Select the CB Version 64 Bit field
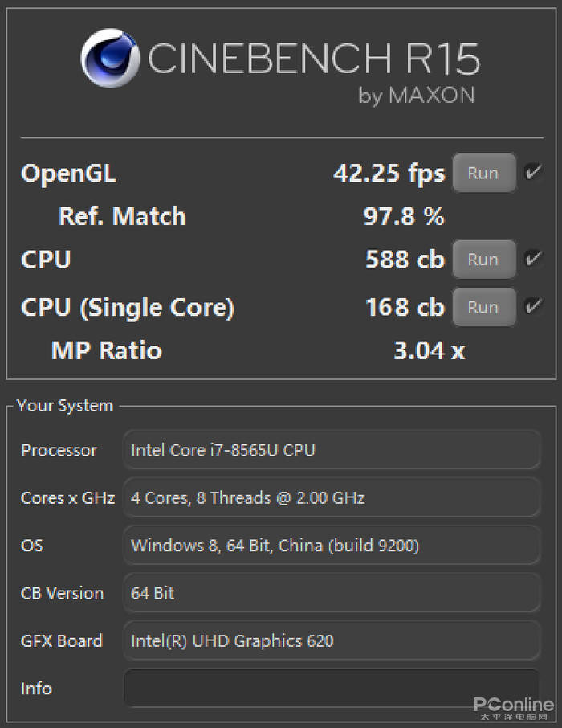562x728 pixels. [331, 593]
